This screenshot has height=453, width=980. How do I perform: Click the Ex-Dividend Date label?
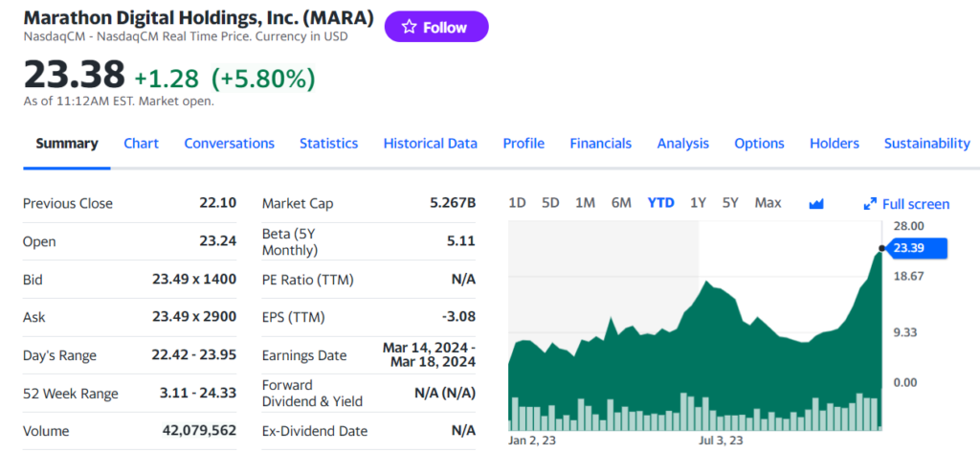(x=315, y=431)
